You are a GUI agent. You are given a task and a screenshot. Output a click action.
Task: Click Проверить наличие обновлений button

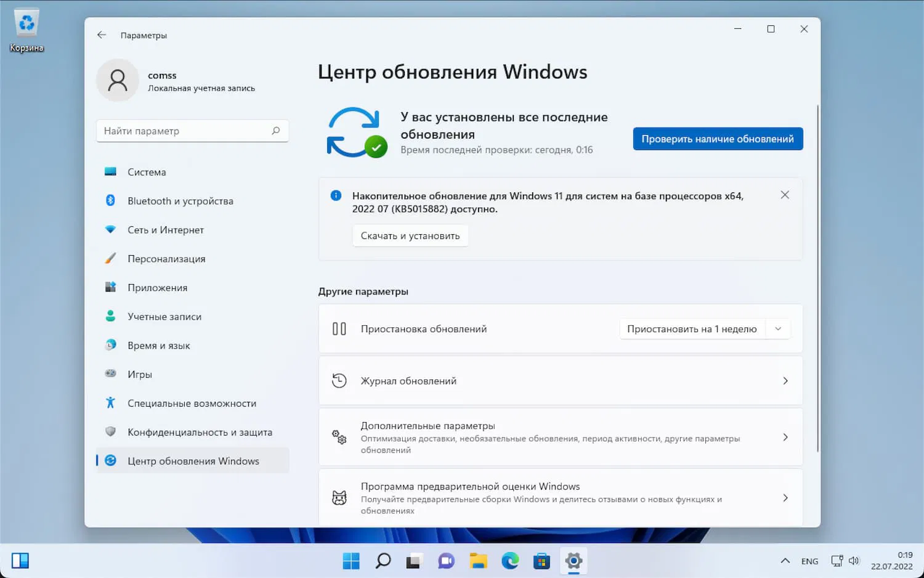click(718, 139)
